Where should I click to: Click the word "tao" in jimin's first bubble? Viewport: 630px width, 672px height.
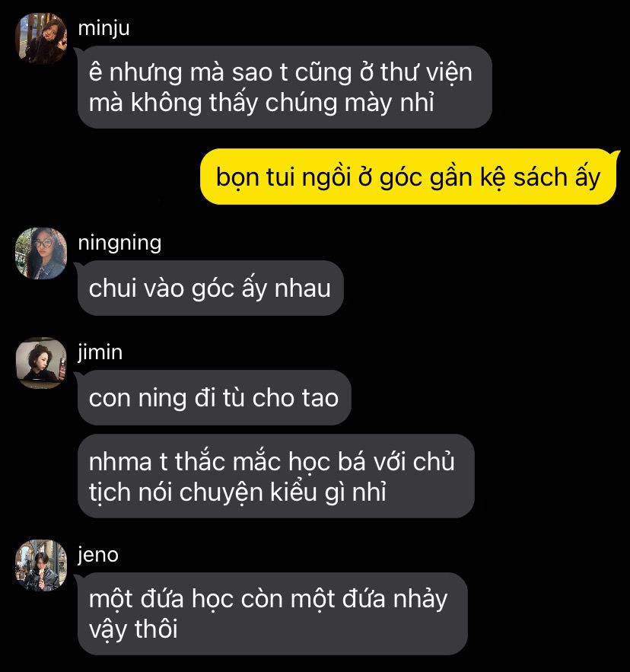(320, 398)
